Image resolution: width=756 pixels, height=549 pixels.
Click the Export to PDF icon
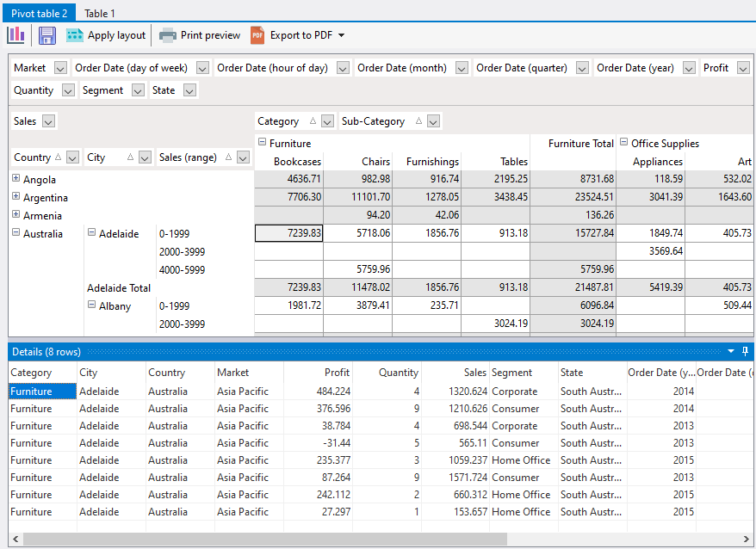(x=257, y=35)
